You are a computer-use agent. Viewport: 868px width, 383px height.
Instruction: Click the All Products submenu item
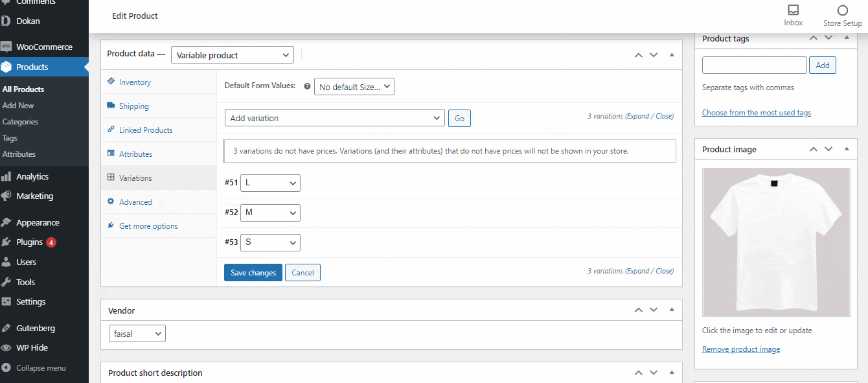coord(23,89)
